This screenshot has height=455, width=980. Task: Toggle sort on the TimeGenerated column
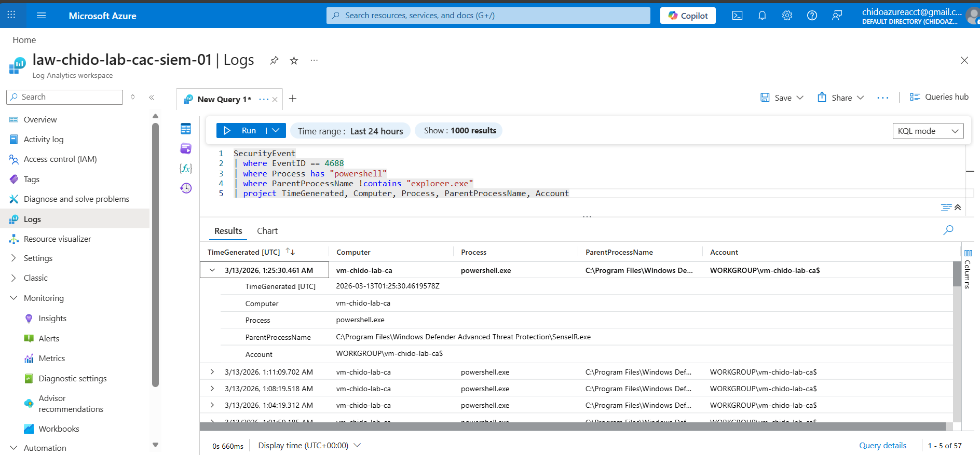click(x=290, y=252)
